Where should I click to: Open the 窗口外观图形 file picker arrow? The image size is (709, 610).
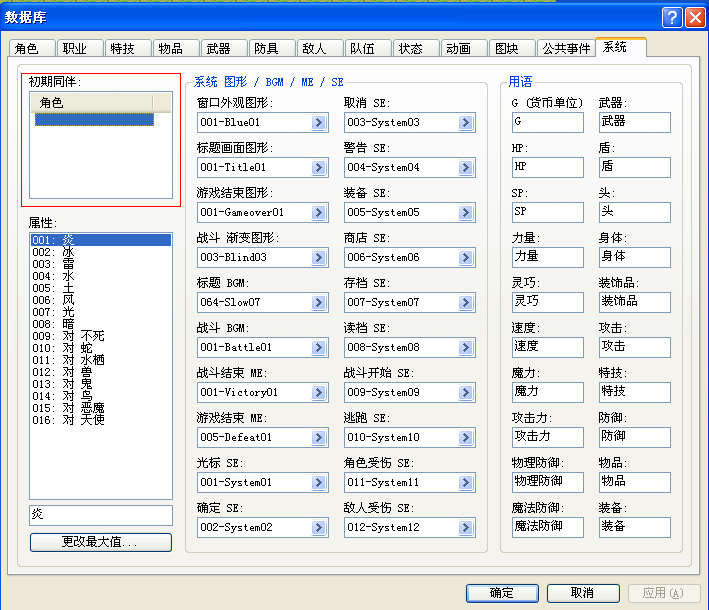click(x=319, y=123)
